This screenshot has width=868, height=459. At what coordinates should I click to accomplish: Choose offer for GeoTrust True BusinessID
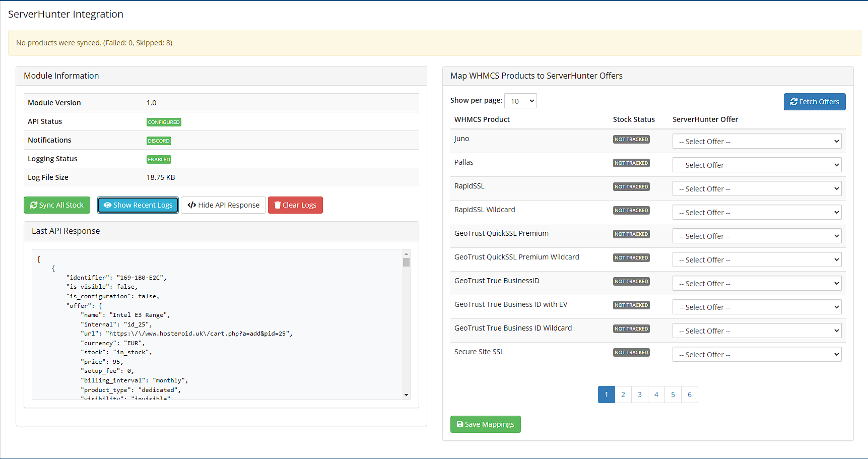[757, 283]
